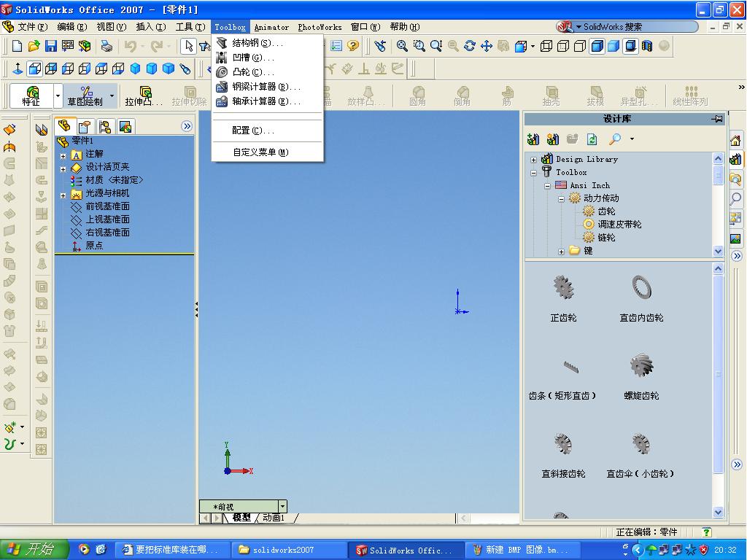This screenshot has height=560, width=747.
Task: Click the Windows 开始 Start button
Action: tap(34, 550)
